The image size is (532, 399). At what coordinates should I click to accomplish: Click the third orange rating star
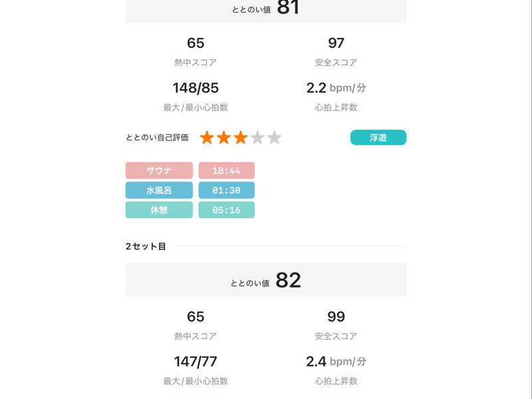pyautogui.click(x=240, y=138)
